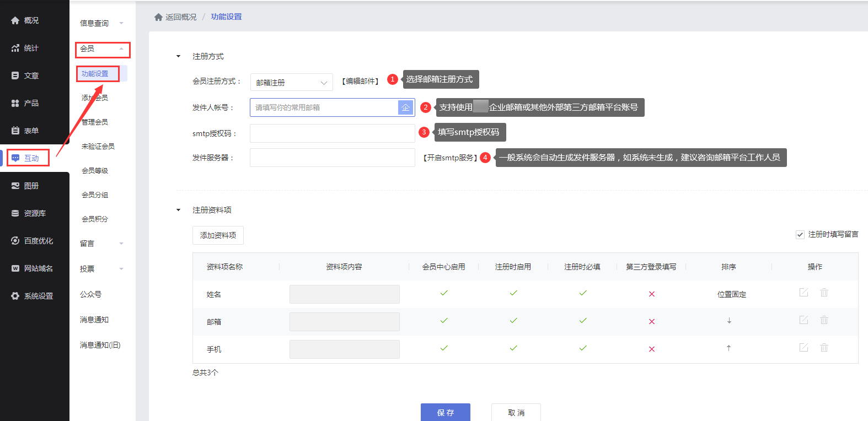Click the 发件服务器 input field
Image resolution: width=868 pixels, height=421 pixels.
tap(333, 158)
